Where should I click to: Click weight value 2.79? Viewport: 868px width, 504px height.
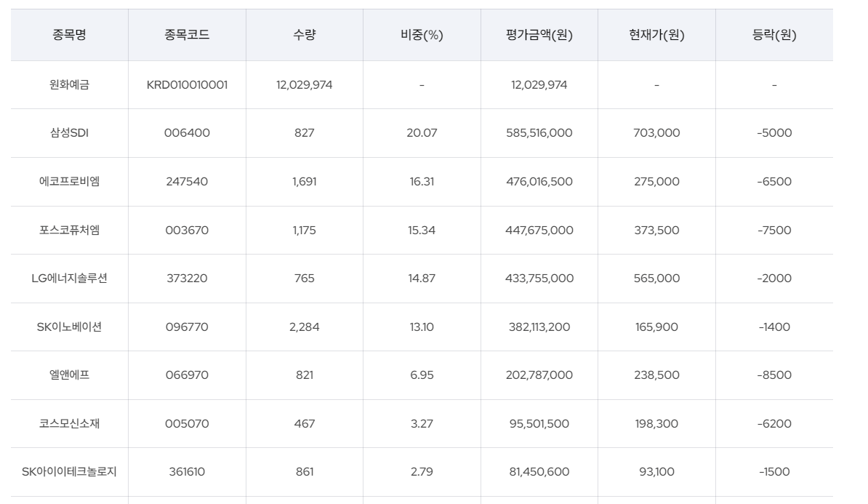click(x=422, y=472)
